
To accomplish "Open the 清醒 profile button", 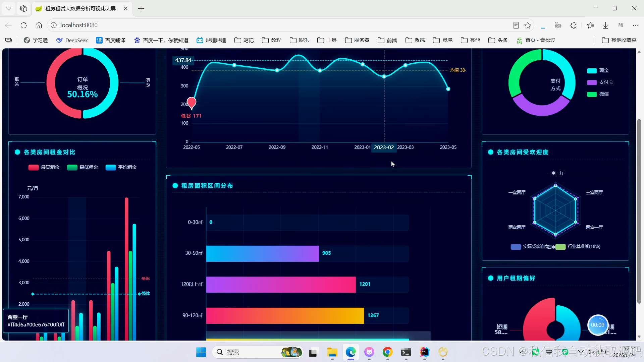I will (x=621, y=25).
